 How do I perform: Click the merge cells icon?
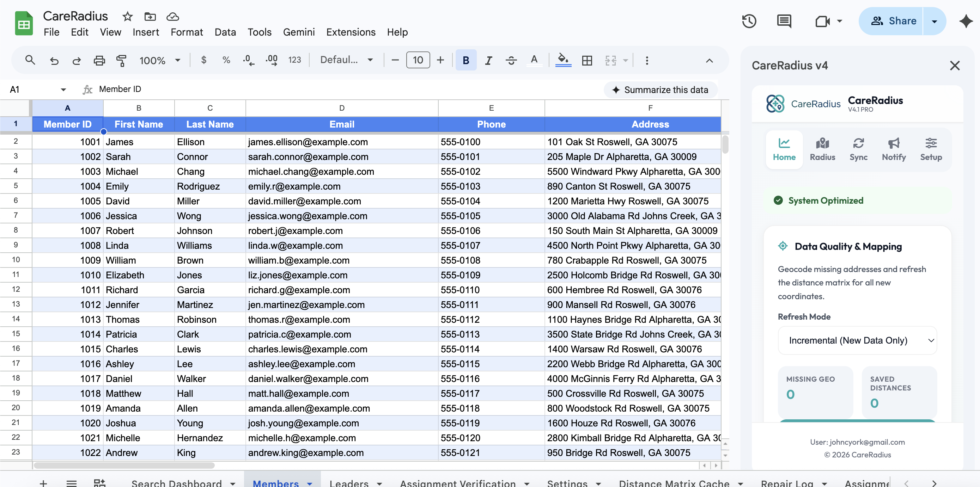610,60
